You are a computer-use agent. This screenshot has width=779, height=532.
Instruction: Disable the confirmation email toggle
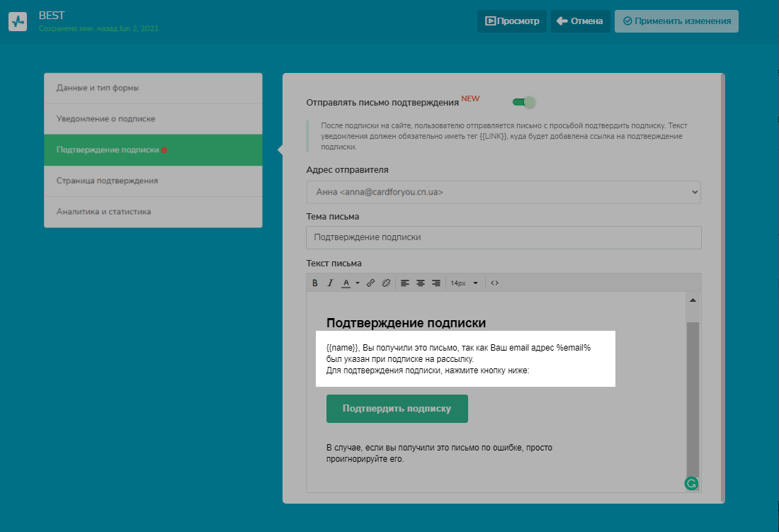point(524,102)
